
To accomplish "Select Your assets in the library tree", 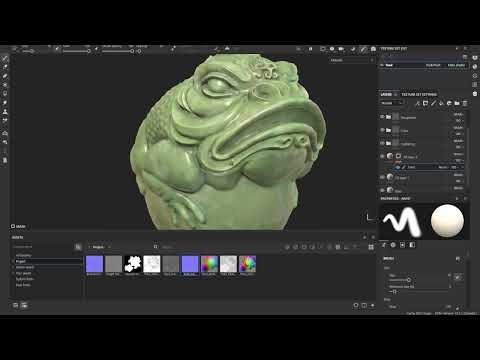I will click(23, 273).
